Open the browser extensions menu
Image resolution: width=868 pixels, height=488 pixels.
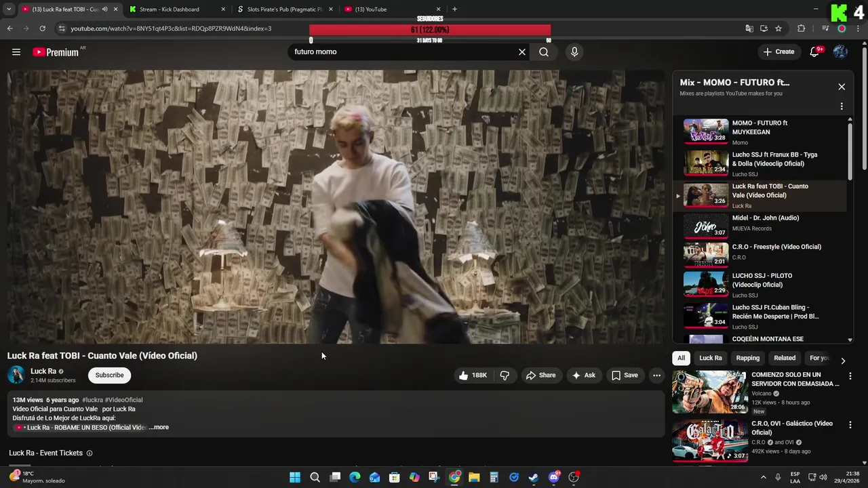801,28
